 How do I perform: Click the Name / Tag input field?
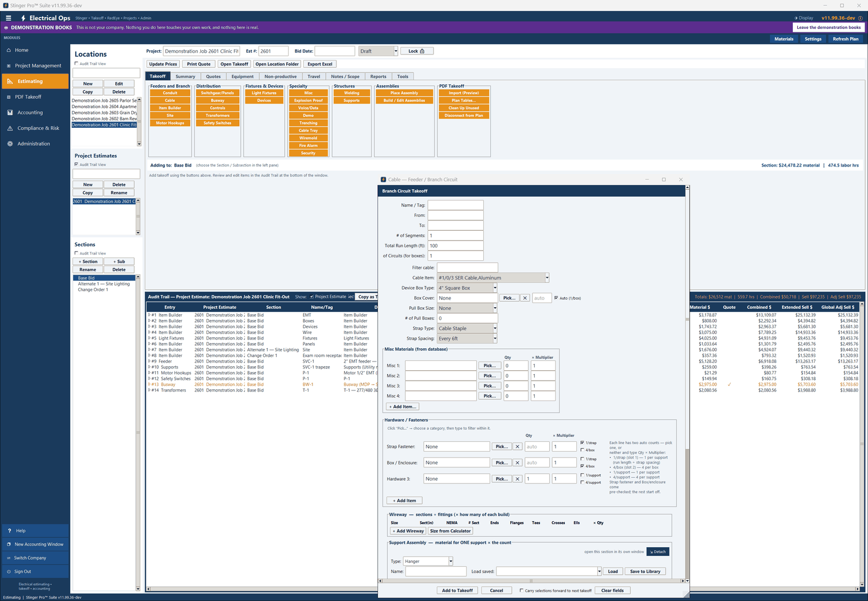pos(455,205)
